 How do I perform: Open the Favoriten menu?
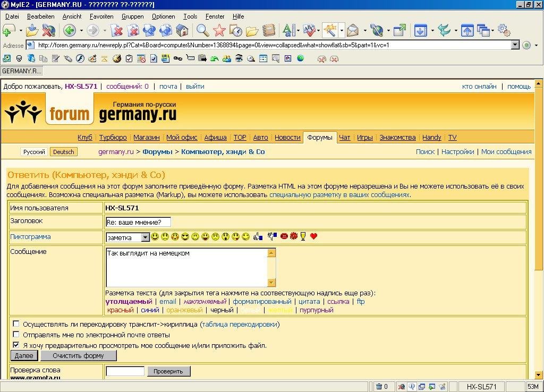[x=101, y=16]
